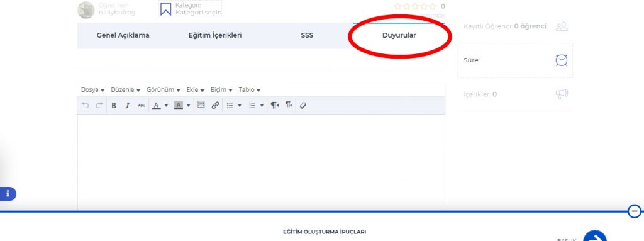644x241 pixels.
Task: Open the Dosya menu
Action: (x=92, y=89)
